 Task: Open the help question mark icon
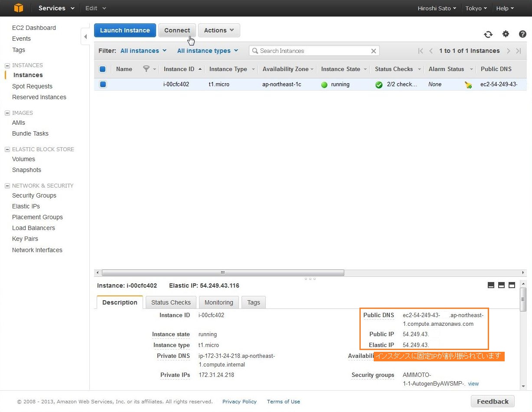click(522, 34)
